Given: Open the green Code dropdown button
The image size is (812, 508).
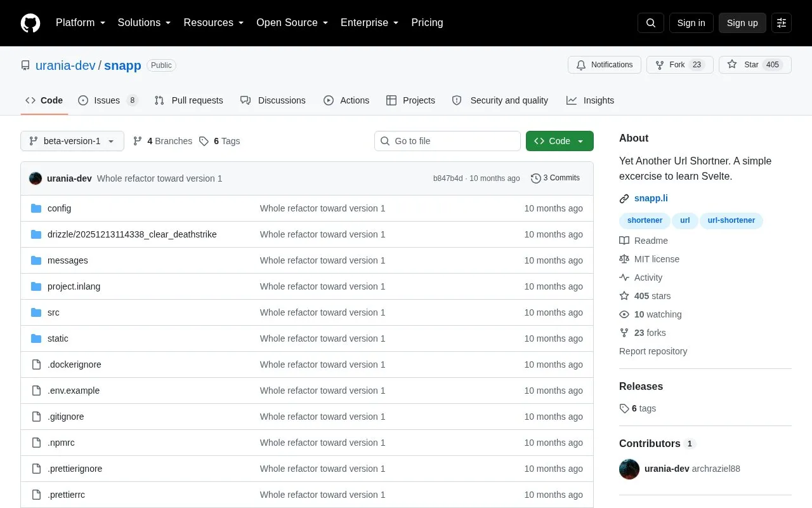Looking at the screenshot, I should click(560, 141).
